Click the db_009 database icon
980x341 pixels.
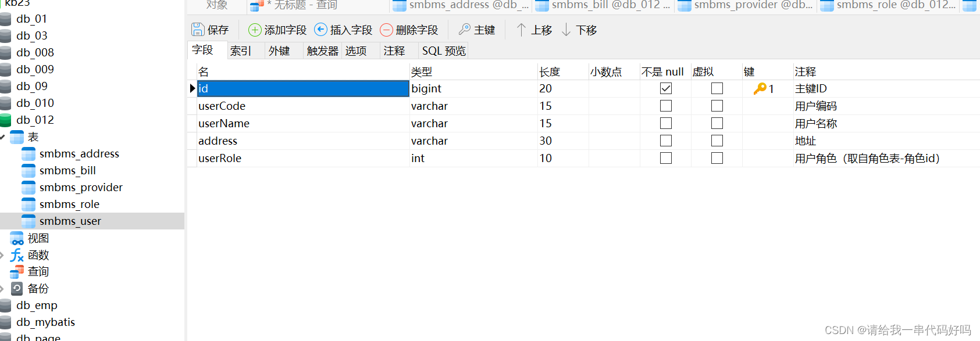pyautogui.click(x=6, y=70)
